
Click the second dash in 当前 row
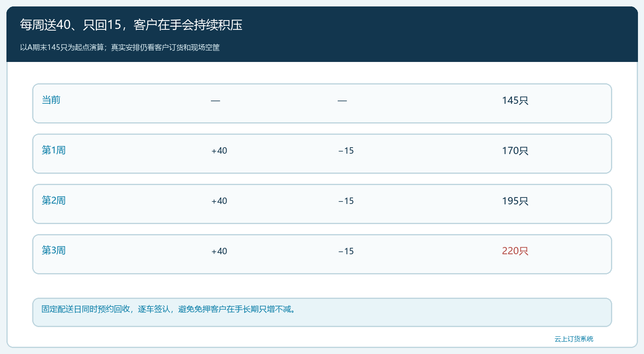(x=342, y=101)
